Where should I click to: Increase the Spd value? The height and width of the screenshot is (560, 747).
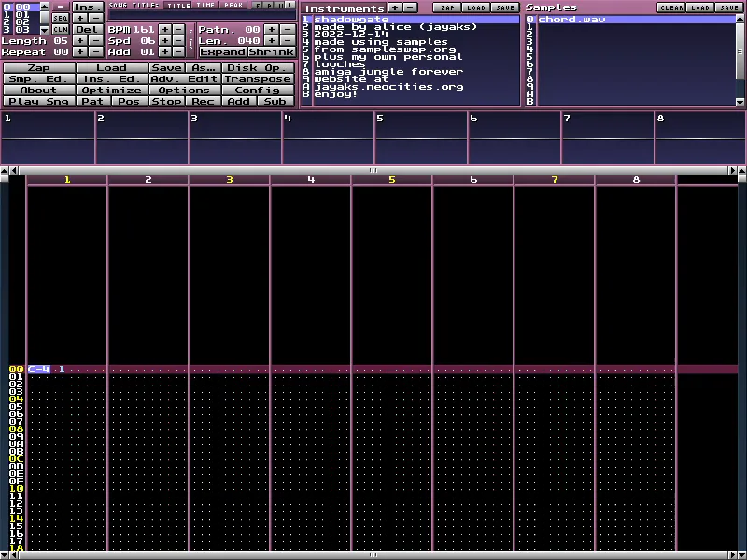(x=165, y=40)
